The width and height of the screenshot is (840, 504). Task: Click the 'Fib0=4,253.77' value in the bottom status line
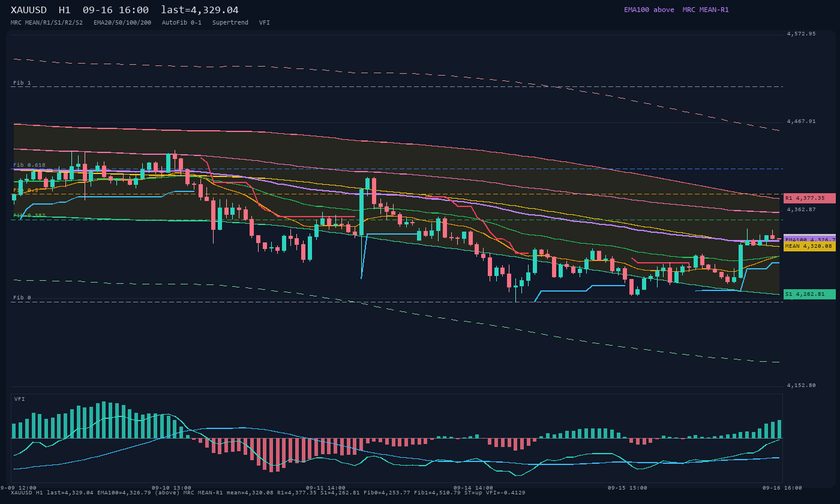coord(387,493)
